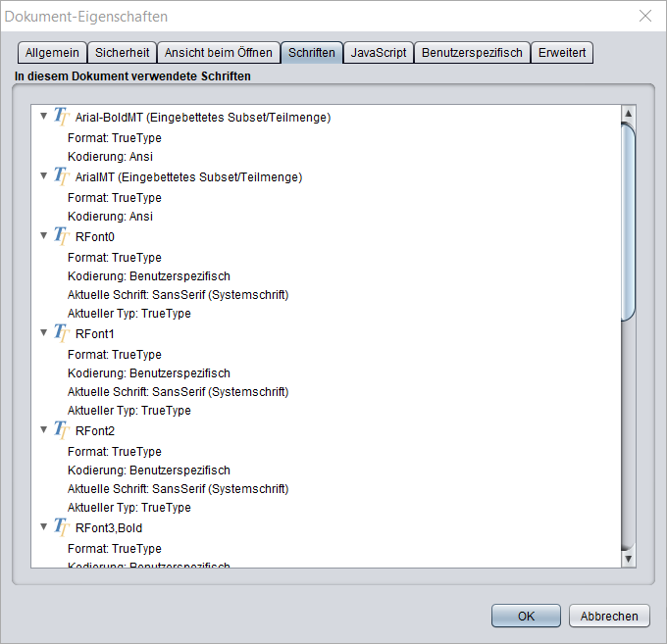Close the Dokument-Eigenschaften dialog
The image size is (667, 644).
644,17
